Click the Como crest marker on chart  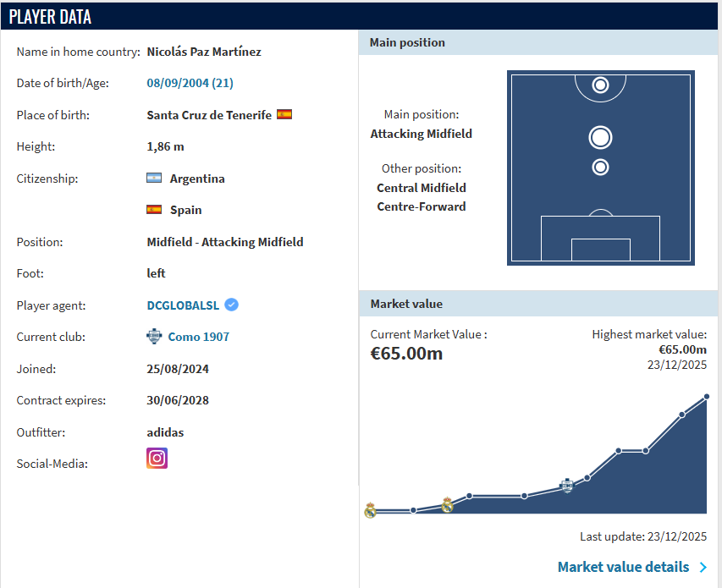coord(567,486)
